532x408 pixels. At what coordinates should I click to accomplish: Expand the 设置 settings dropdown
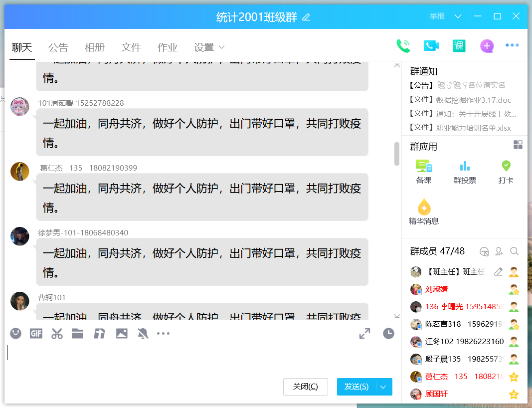tap(209, 47)
